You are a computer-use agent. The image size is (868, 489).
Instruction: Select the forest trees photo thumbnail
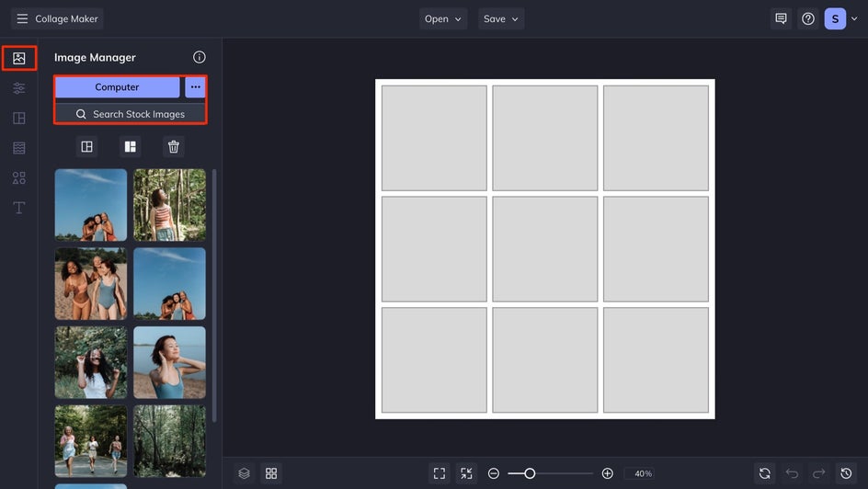[169, 441]
